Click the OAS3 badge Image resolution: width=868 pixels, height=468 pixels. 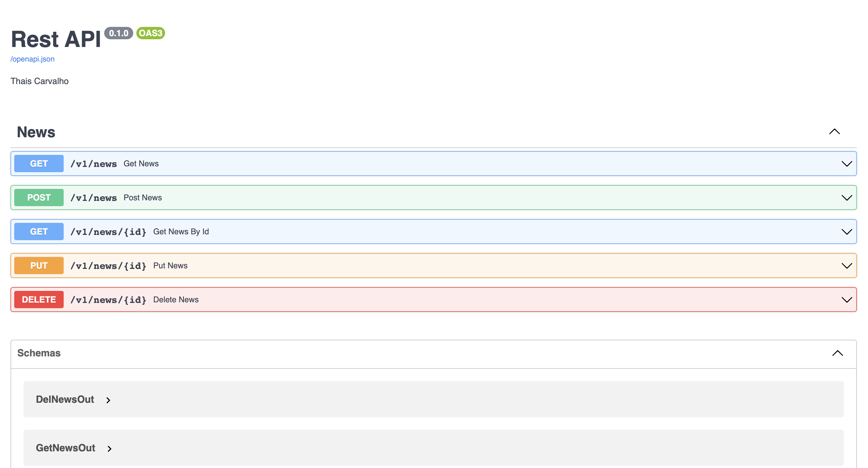click(151, 33)
